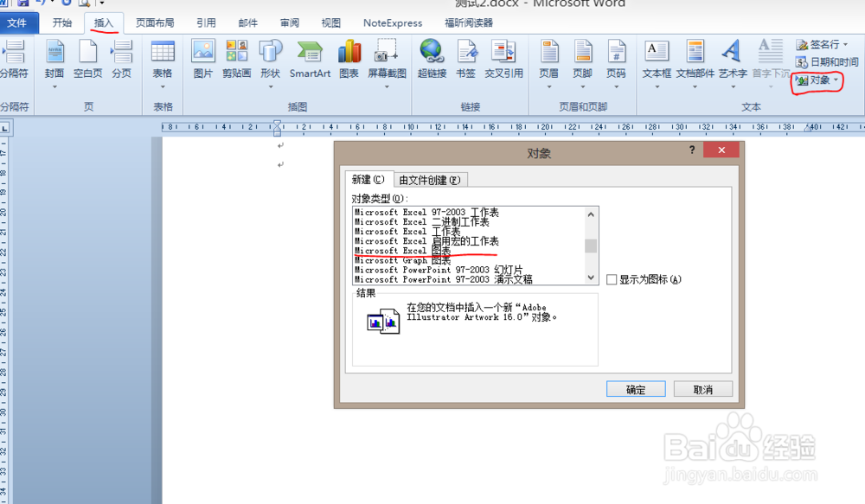The height and width of the screenshot is (504, 865).
Task: Click the object (对象) insert button
Action: tap(813, 80)
